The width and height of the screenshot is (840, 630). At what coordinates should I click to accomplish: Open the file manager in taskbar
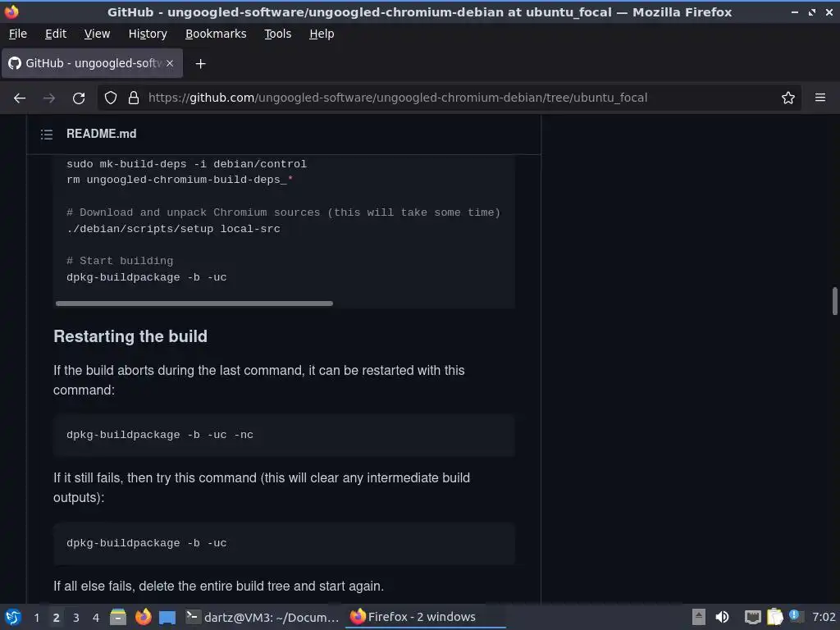point(118,617)
